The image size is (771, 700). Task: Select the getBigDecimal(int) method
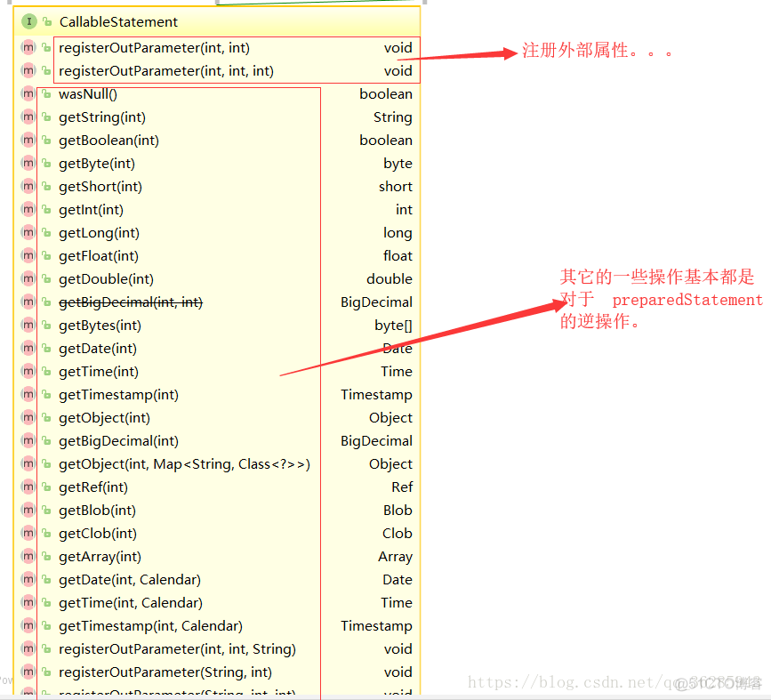point(118,441)
